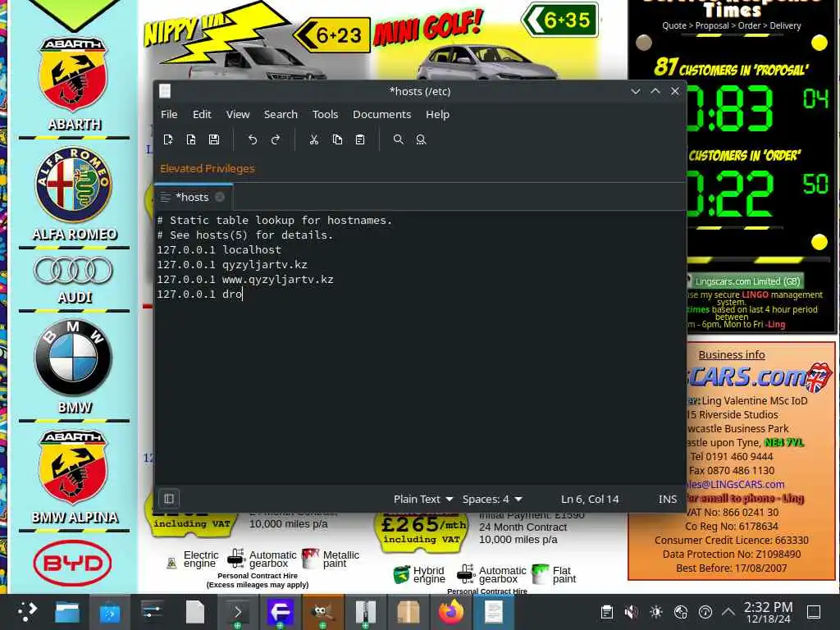Launch the terminal from taskbar
This screenshot has width=840, height=630.
(237, 611)
